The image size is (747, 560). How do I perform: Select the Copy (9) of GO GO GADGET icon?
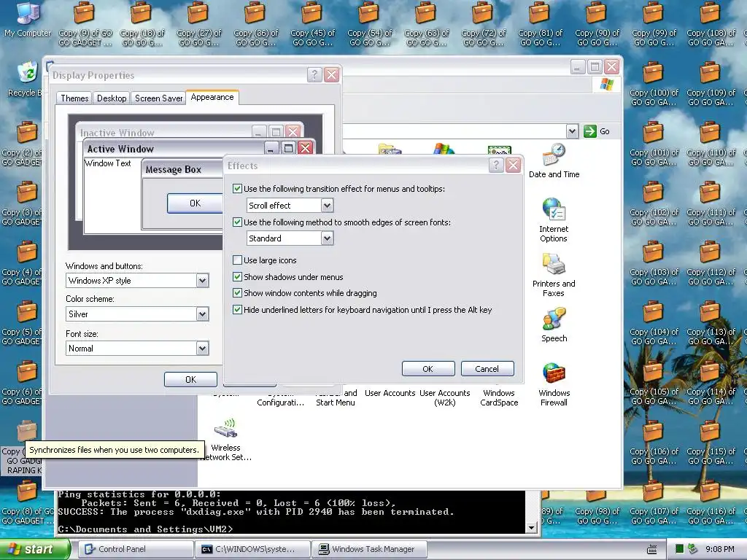[x=85, y=24]
